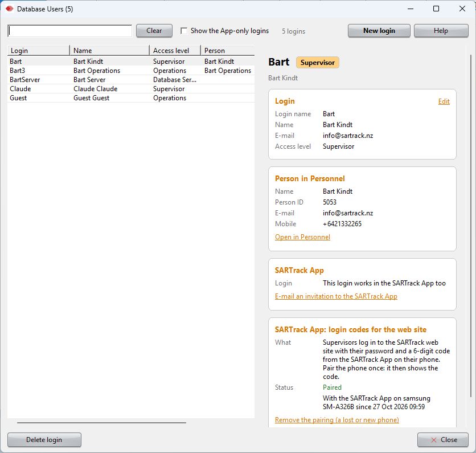Sort by the Login column header
Screen dimensions: 476x453
39,51
